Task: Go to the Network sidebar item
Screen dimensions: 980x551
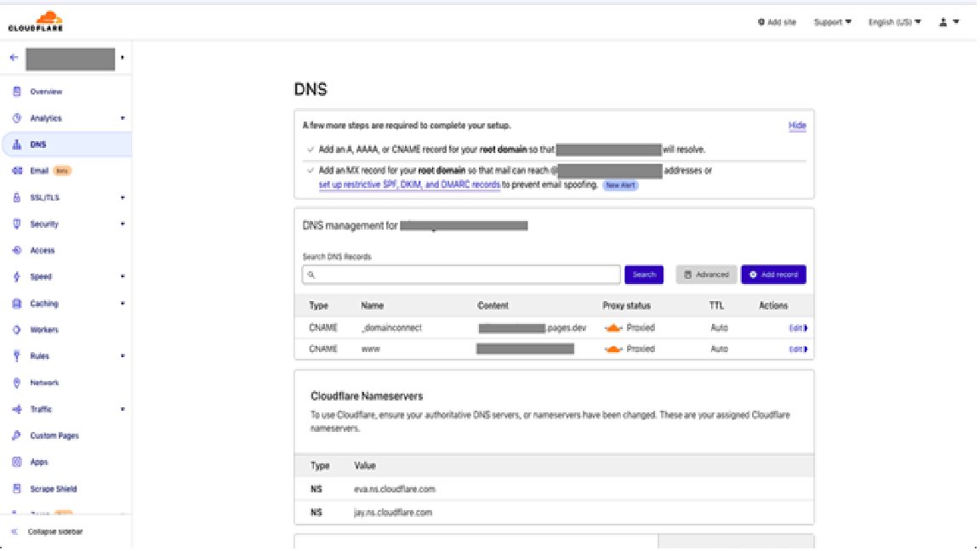Action: pyautogui.click(x=44, y=383)
